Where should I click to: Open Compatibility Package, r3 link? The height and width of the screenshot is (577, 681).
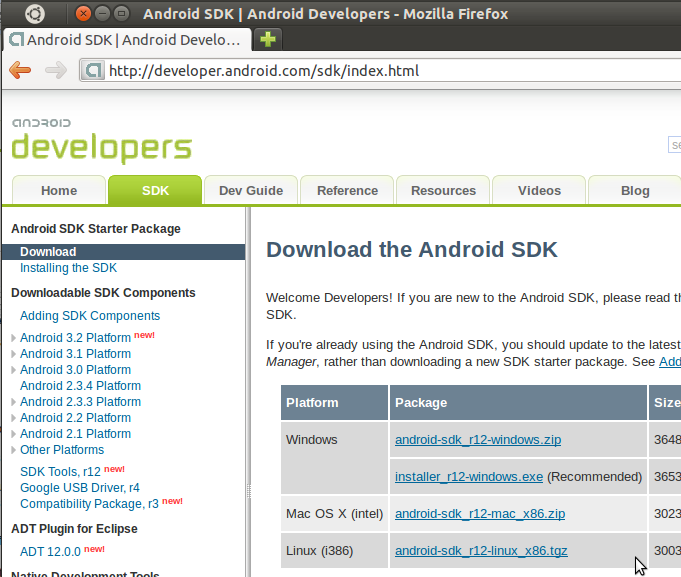89,504
